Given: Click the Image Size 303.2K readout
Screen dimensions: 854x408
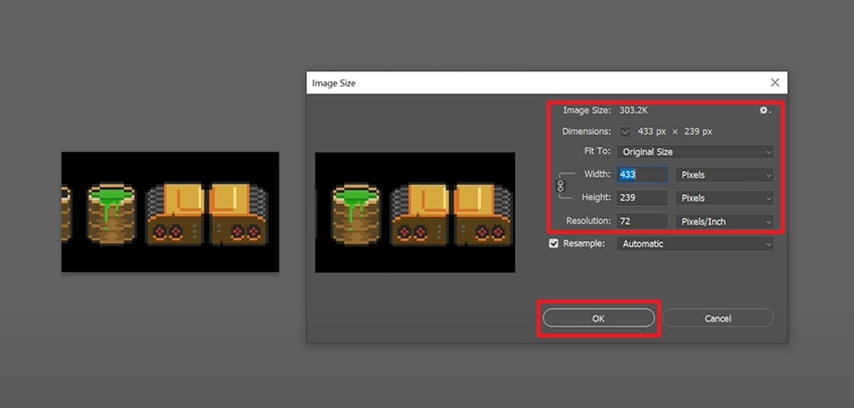Looking at the screenshot, I should tap(632, 111).
